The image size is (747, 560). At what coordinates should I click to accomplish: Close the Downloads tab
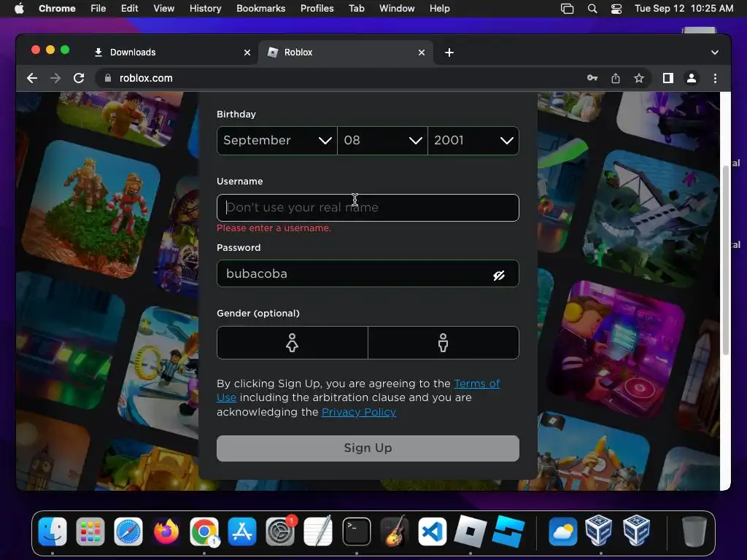(247, 52)
